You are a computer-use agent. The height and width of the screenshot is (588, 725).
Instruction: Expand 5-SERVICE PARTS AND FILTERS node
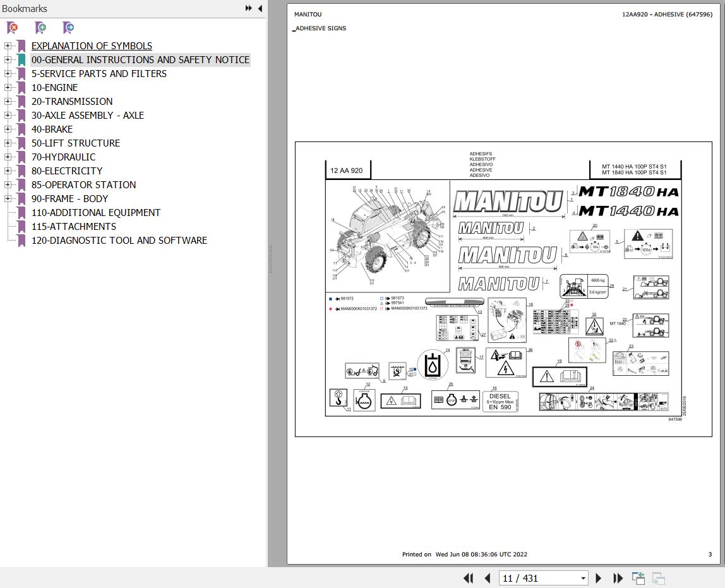[8, 73]
